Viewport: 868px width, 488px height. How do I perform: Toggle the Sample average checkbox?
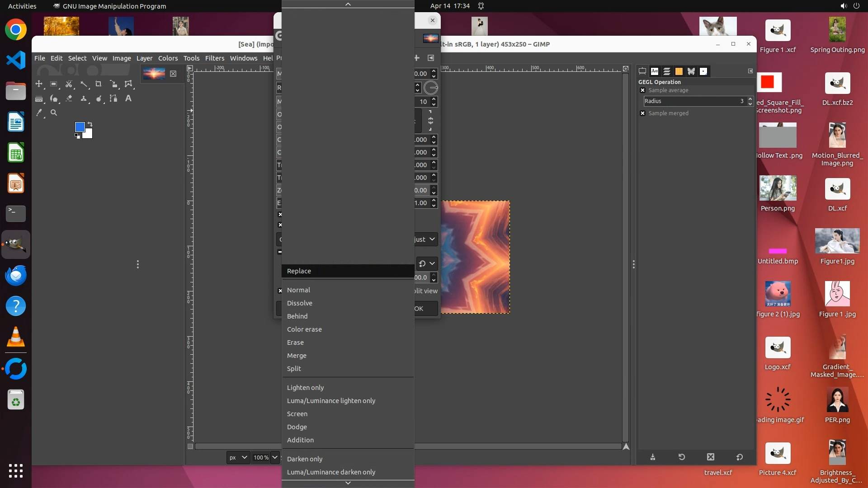click(x=643, y=90)
